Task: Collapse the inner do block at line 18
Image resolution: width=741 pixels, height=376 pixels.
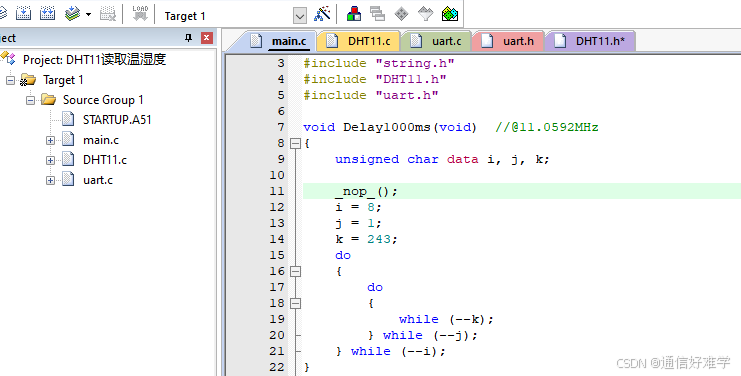Action: point(295,303)
